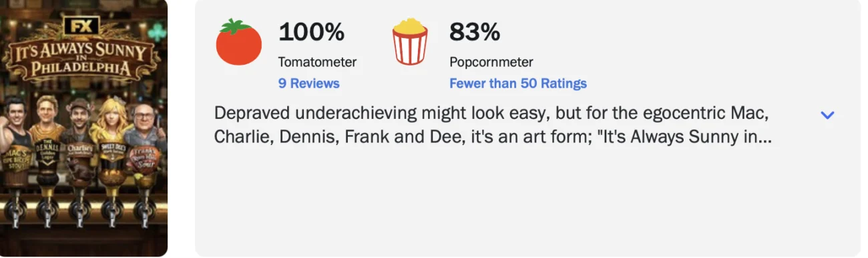
Task: Click the 100% Tomatometer score
Action: tap(311, 31)
